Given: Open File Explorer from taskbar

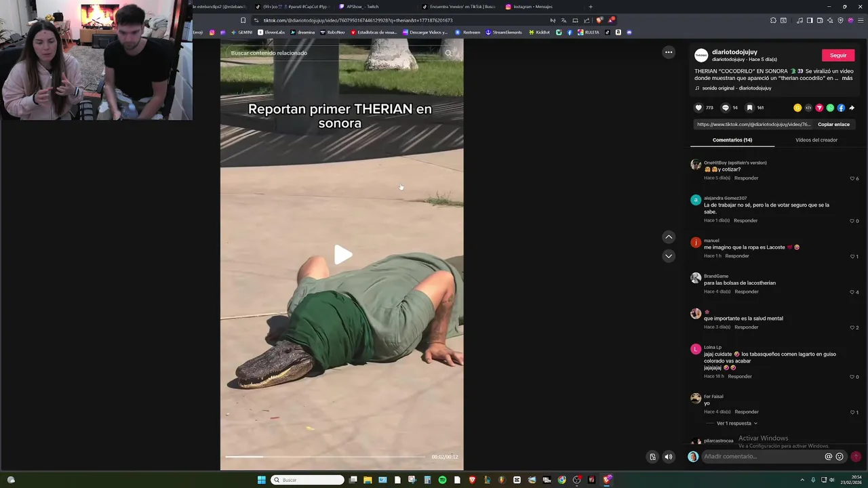Looking at the screenshot, I should [x=368, y=480].
